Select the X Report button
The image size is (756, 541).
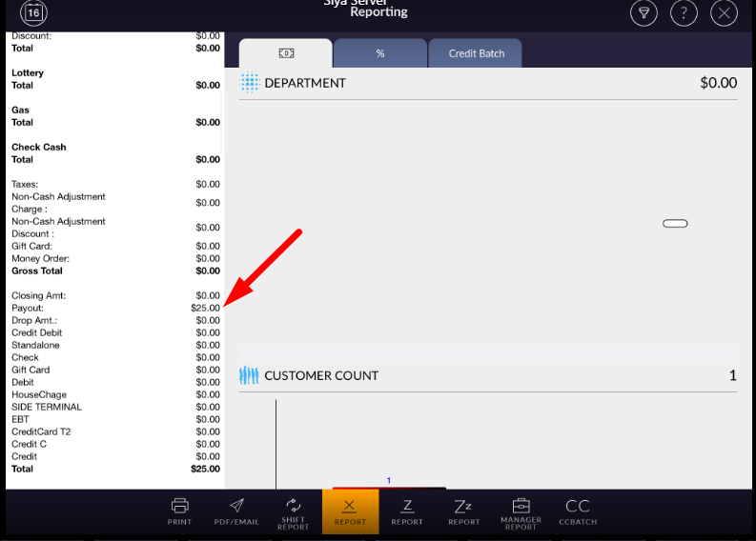click(350, 511)
